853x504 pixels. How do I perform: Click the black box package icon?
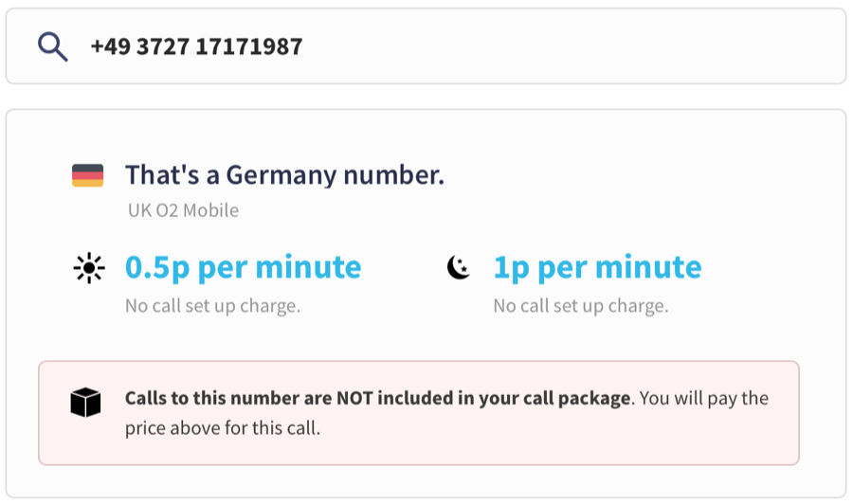pos(85,403)
